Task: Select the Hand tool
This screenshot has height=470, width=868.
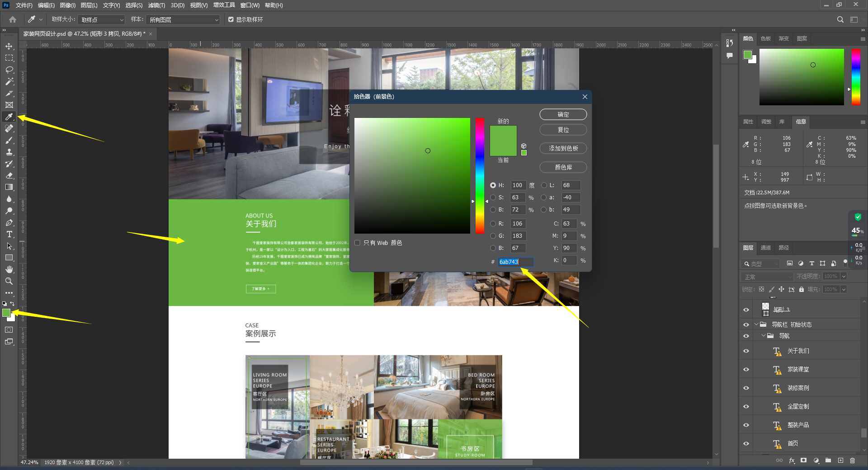Action: 9,269
